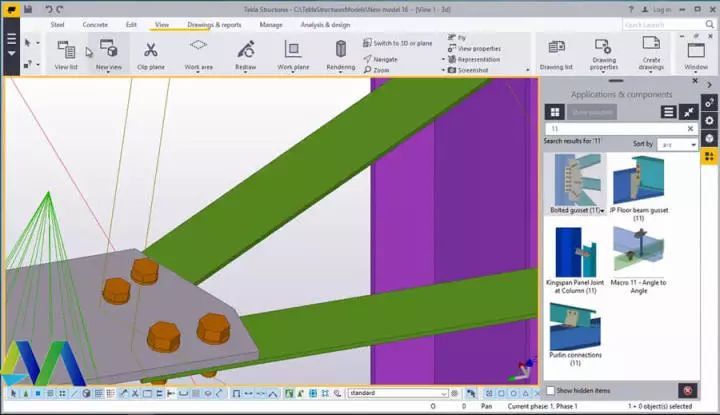Click the Clip plane scissors icon
The width and height of the screenshot is (720, 415).
[x=150, y=53]
